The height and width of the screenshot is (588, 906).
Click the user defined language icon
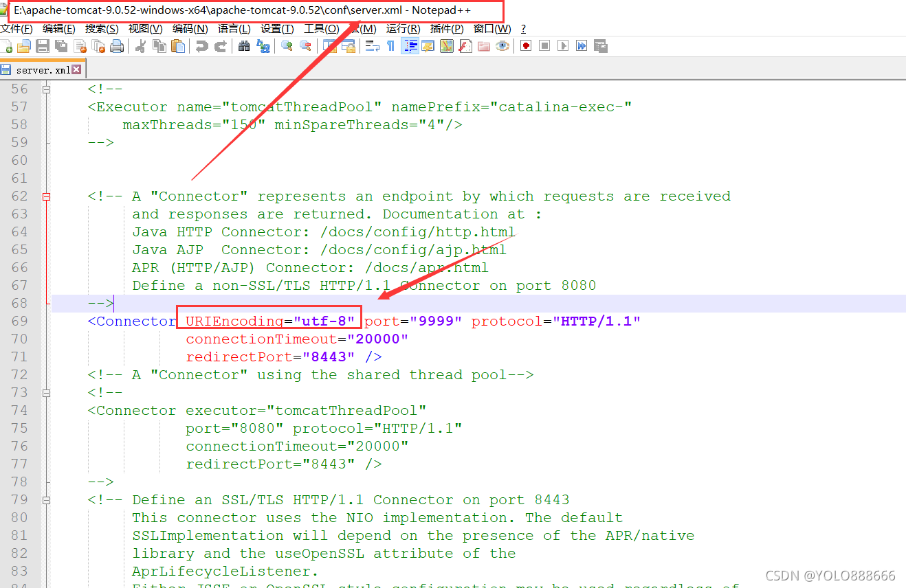click(428, 47)
